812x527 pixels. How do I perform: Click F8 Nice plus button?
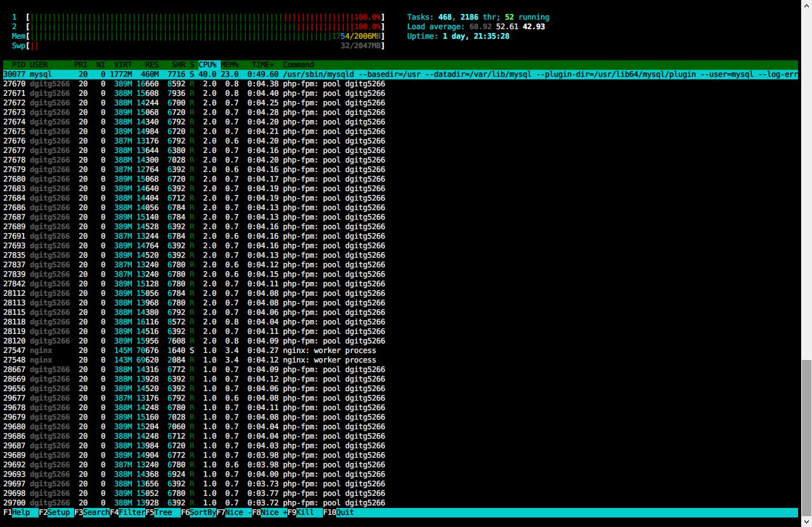pyautogui.click(x=270, y=512)
